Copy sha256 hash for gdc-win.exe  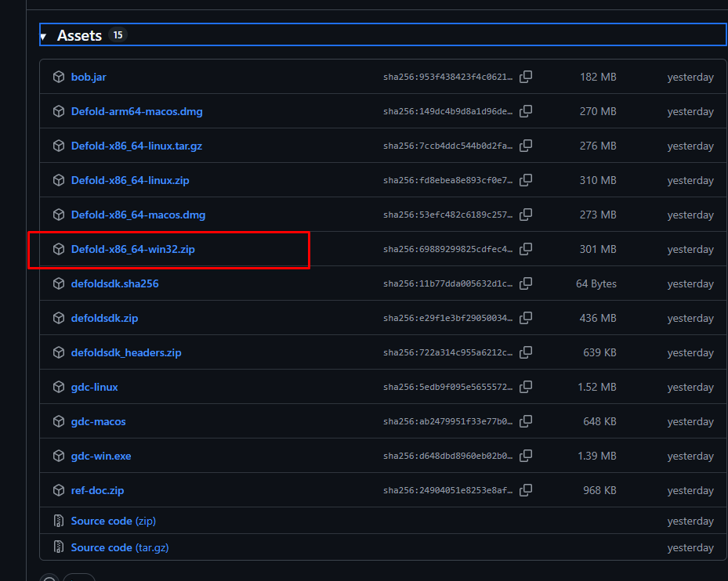pos(526,456)
